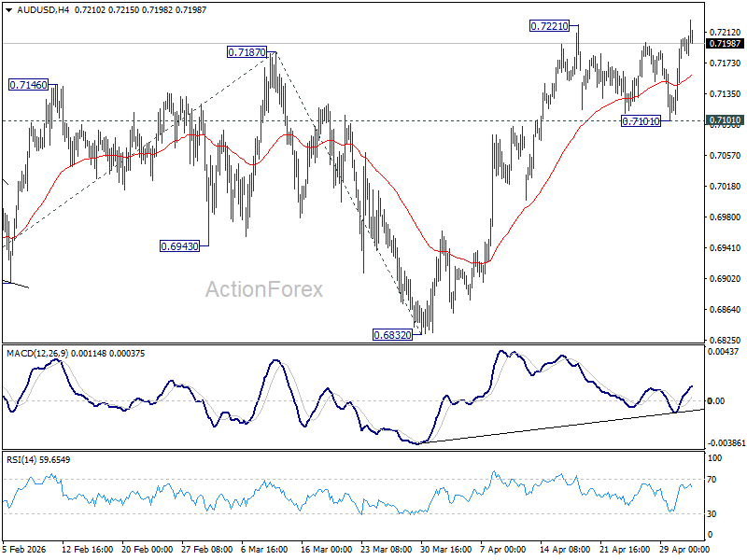Click the RSI 70 level label
747x560 pixels.
click(x=712, y=480)
